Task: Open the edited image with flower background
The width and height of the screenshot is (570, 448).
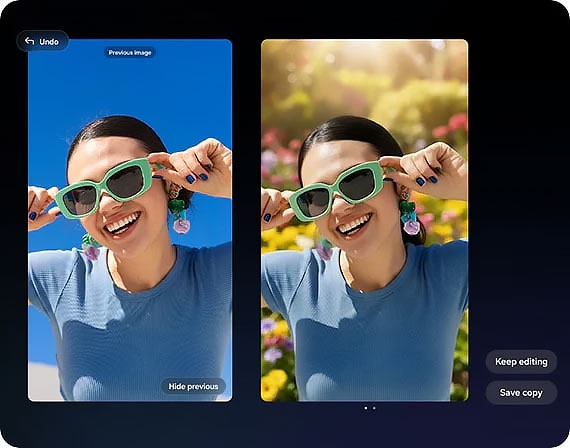Action: [365, 220]
